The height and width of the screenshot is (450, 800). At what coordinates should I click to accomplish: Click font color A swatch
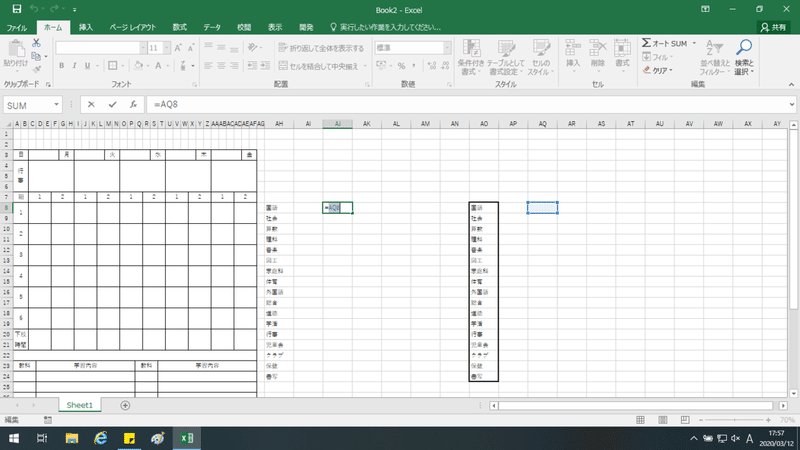click(158, 66)
